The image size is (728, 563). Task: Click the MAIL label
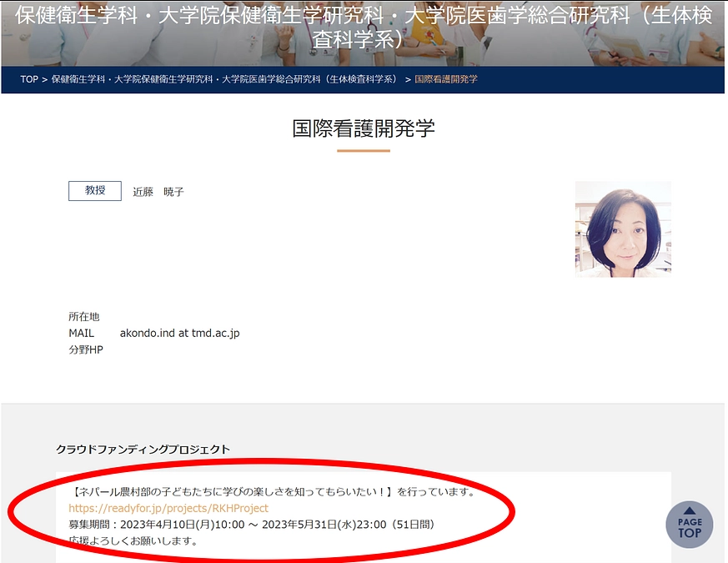pos(81,332)
